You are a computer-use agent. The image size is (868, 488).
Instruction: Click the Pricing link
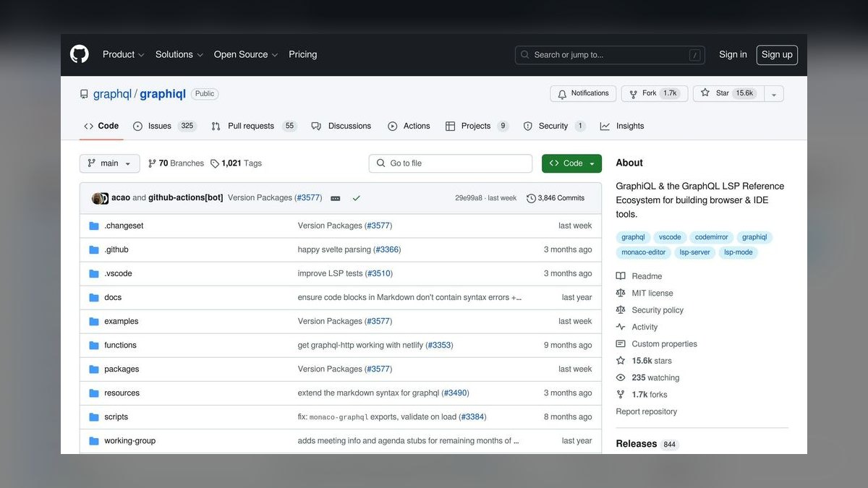[302, 54]
